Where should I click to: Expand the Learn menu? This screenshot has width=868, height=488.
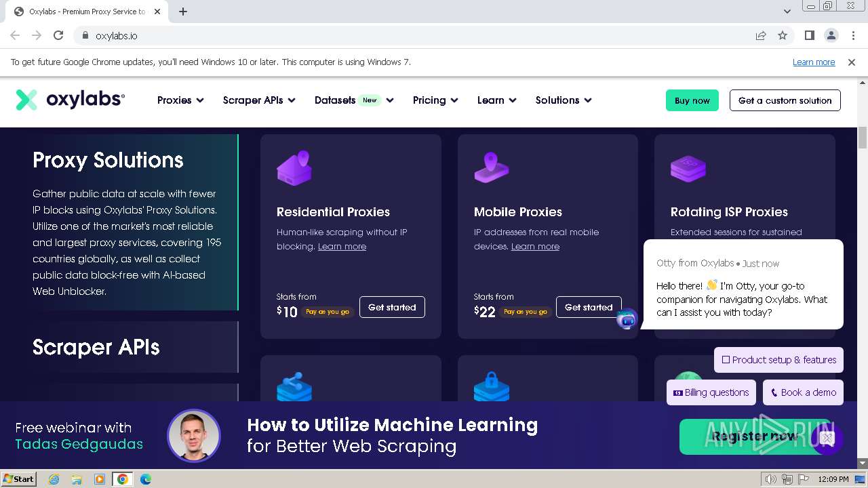pyautogui.click(x=496, y=100)
